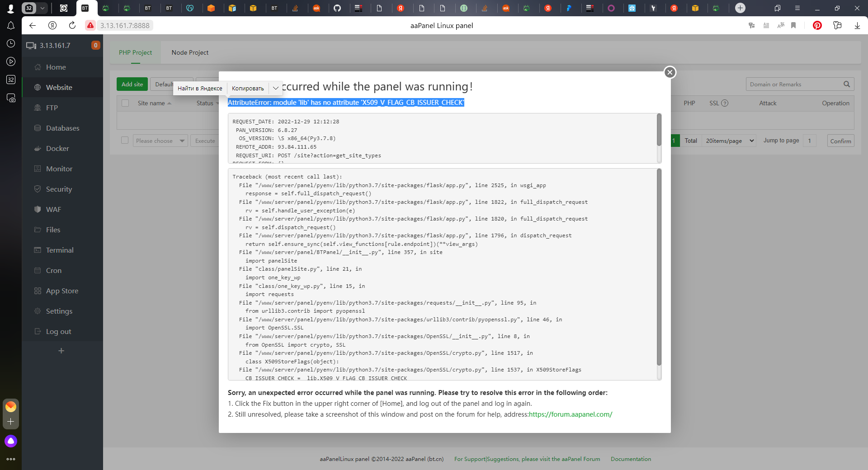
Task: Open the browser downloads panel
Action: [x=857, y=25]
